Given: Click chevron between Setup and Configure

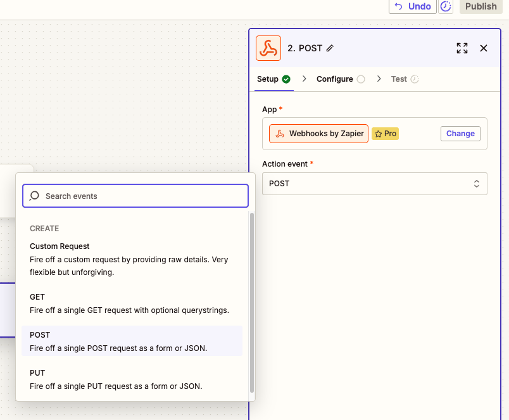Looking at the screenshot, I should pos(304,79).
